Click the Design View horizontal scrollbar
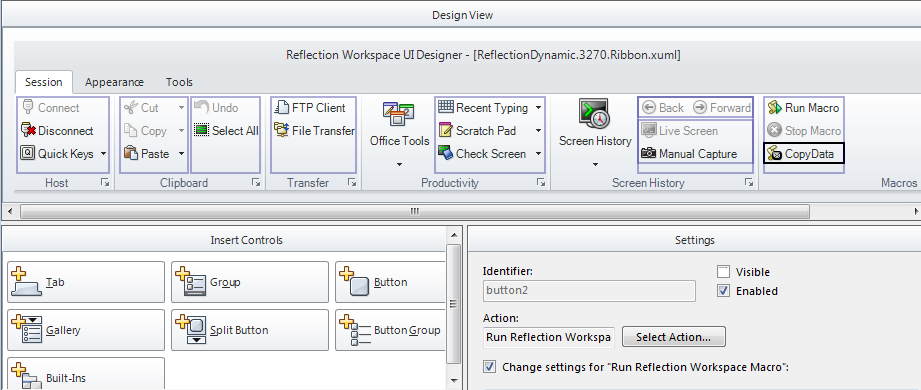 [415, 211]
